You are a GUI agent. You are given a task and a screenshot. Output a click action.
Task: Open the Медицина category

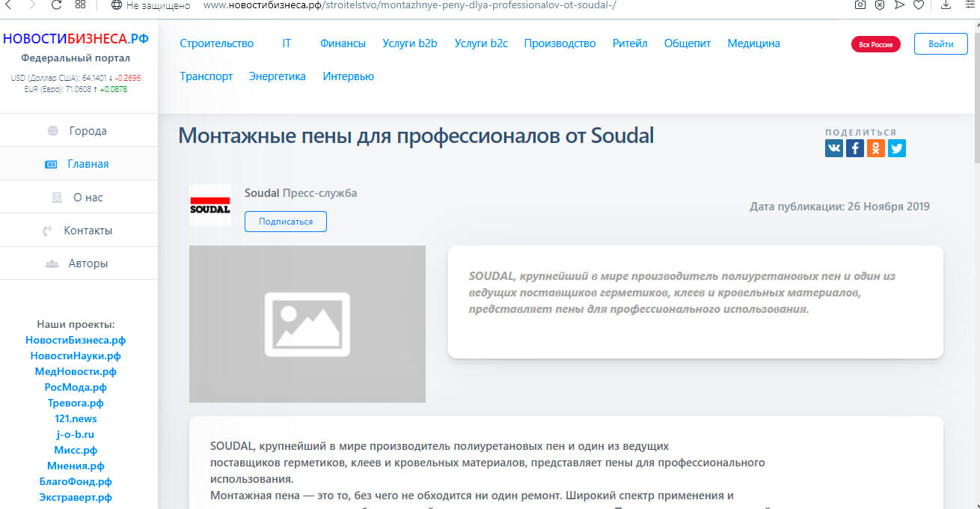coord(754,43)
